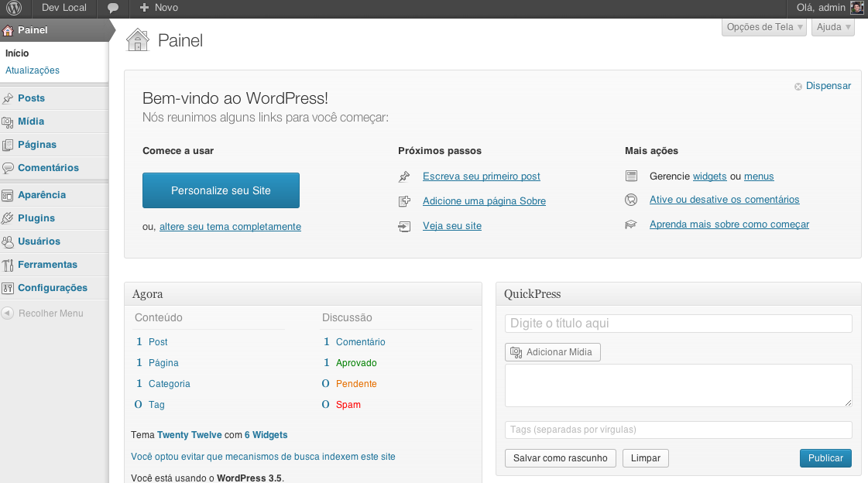
Task: Open the Escreva seu primeiro post link
Action: tap(481, 176)
